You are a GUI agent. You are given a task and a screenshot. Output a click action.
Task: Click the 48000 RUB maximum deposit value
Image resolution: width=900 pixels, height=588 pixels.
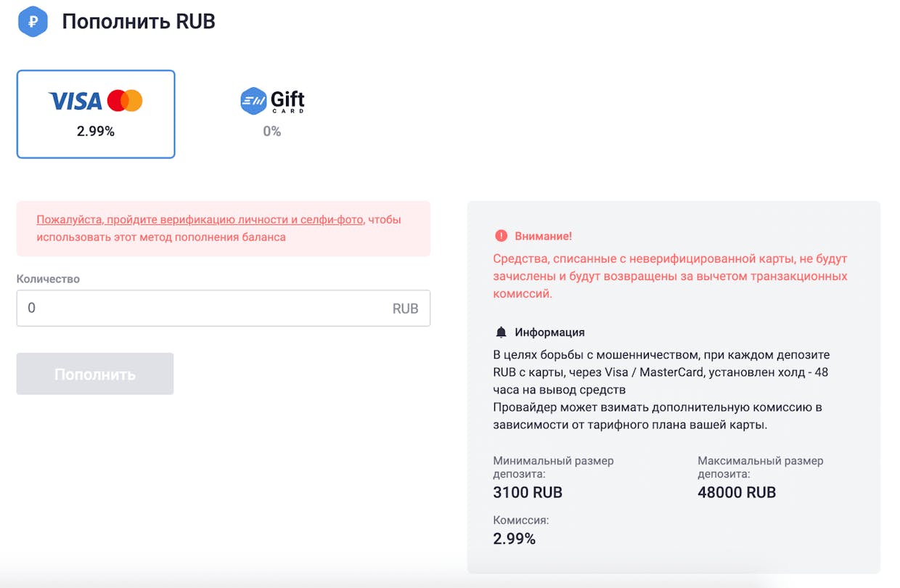[737, 493]
